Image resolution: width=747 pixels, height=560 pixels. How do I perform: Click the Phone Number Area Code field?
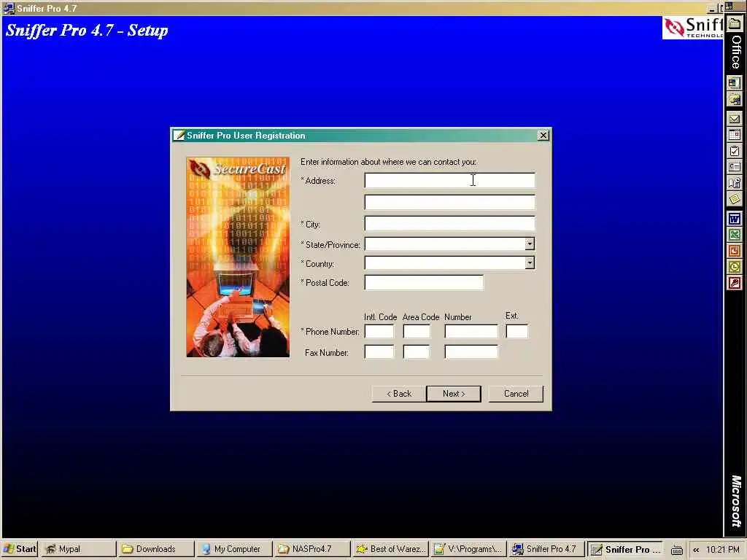pos(417,332)
